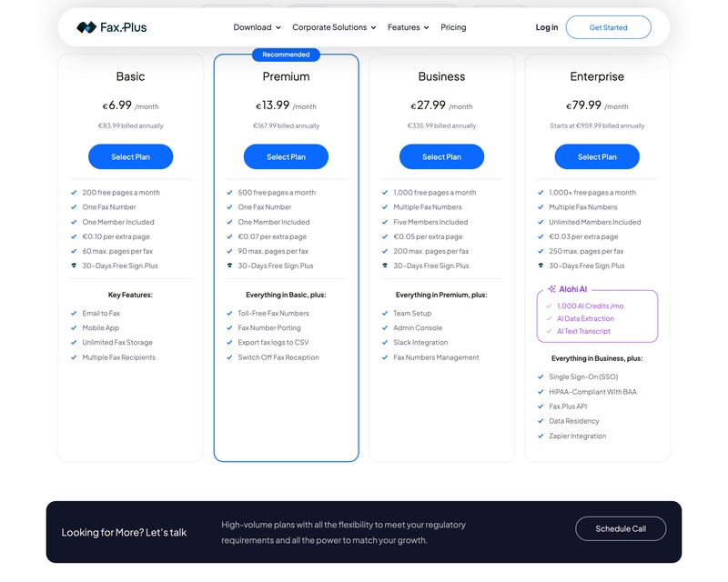Click checkmark beside Single Sign-On (SSO)

[540, 376]
